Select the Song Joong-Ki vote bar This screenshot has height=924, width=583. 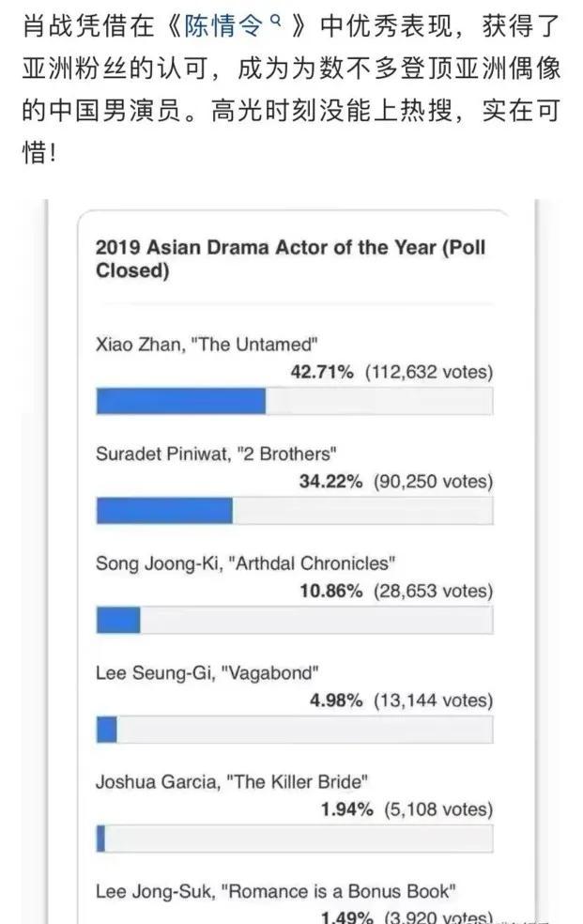coord(295,620)
